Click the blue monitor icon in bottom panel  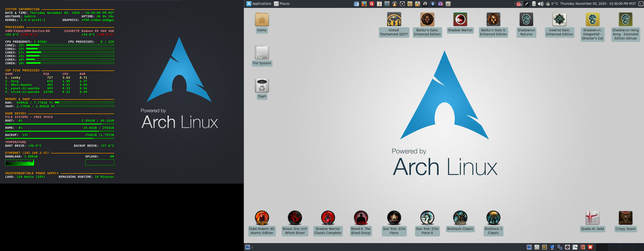coord(552,247)
